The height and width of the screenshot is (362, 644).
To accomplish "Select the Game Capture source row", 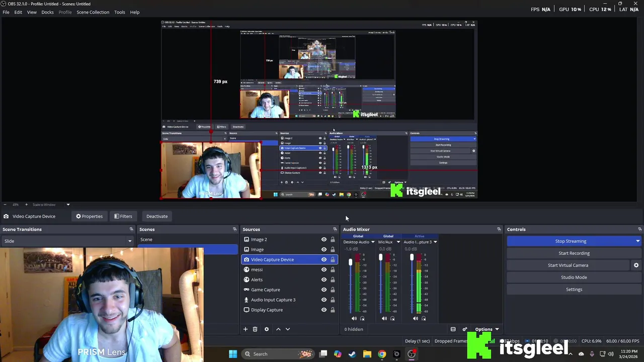I will 289,290.
